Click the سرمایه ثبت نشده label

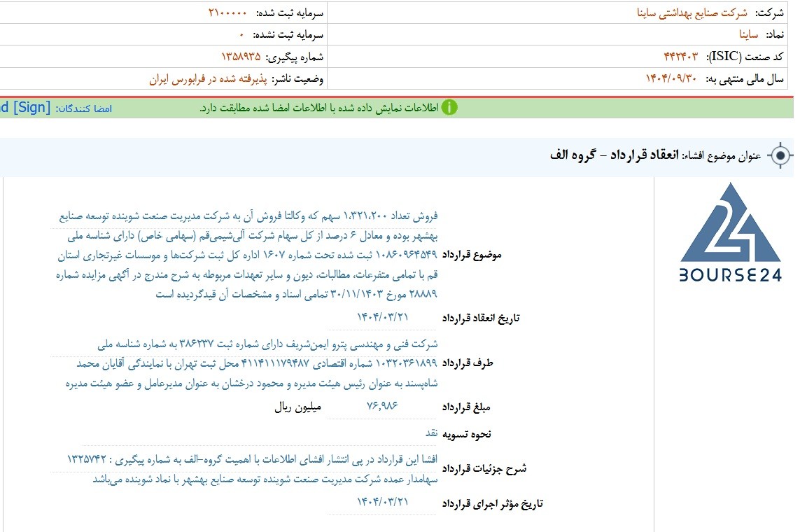click(288, 35)
